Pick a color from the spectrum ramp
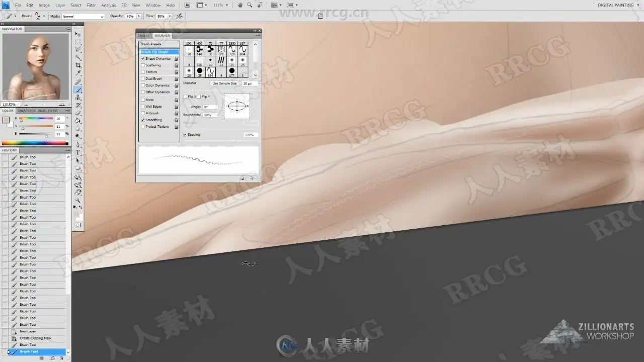The width and height of the screenshot is (644, 362). coord(35,143)
